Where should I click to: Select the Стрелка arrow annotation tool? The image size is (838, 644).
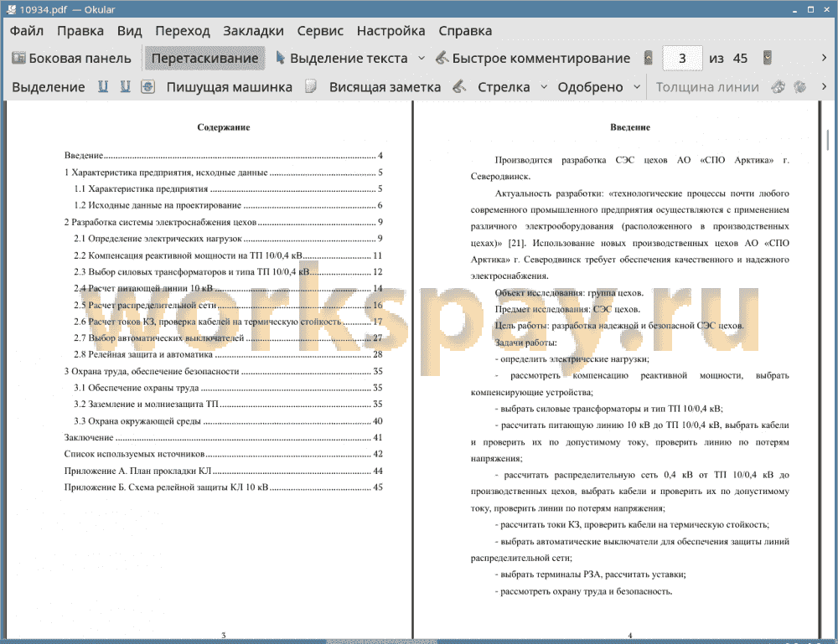[504, 87]
